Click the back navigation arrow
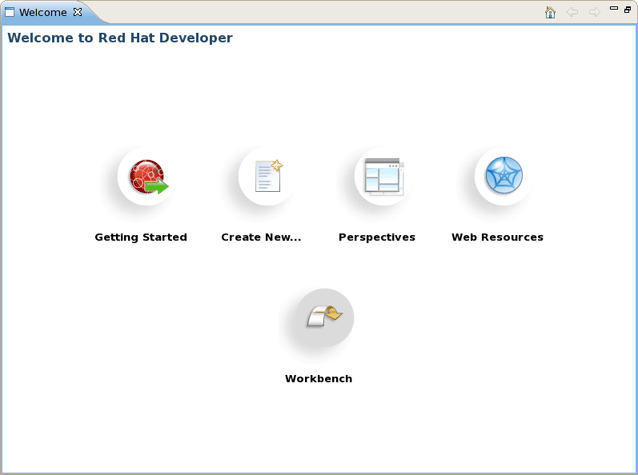The image size is (638, 475). tap(572, 12)
